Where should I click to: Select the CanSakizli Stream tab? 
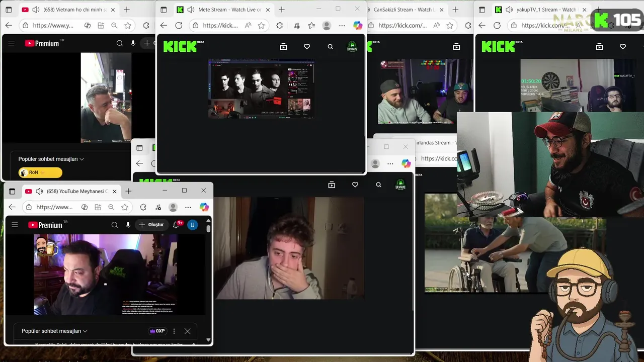[x=406, y=10]
